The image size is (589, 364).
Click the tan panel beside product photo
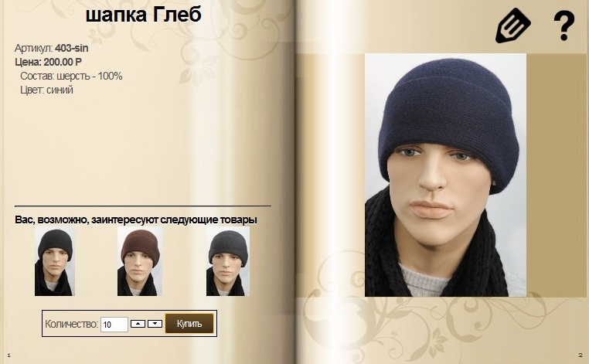(557, 175)
